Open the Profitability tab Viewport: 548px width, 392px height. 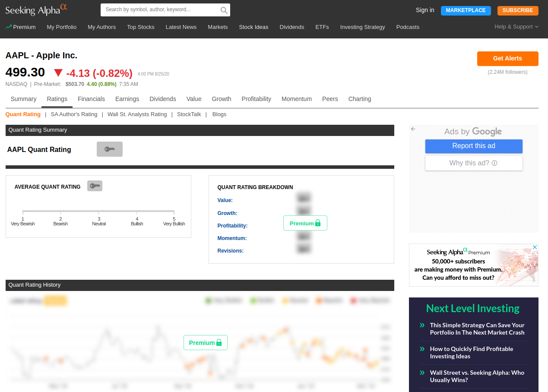(257, 99)
